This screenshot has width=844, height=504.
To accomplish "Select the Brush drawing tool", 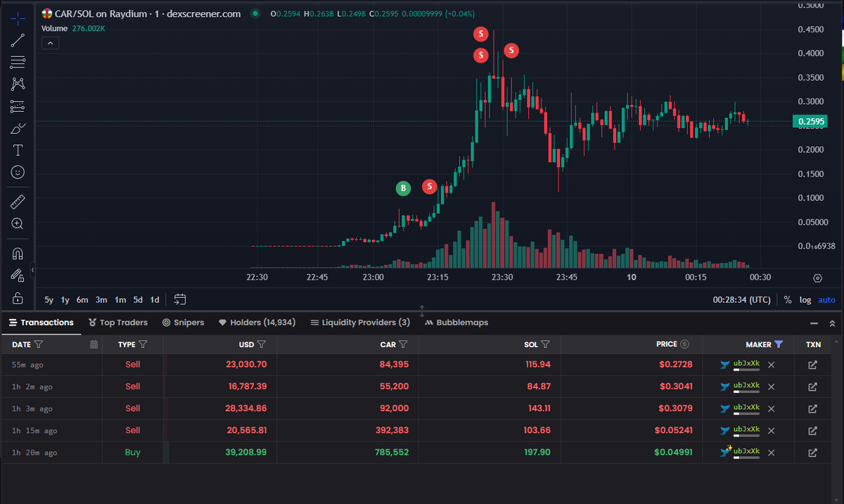I will [x=18, y=128].
